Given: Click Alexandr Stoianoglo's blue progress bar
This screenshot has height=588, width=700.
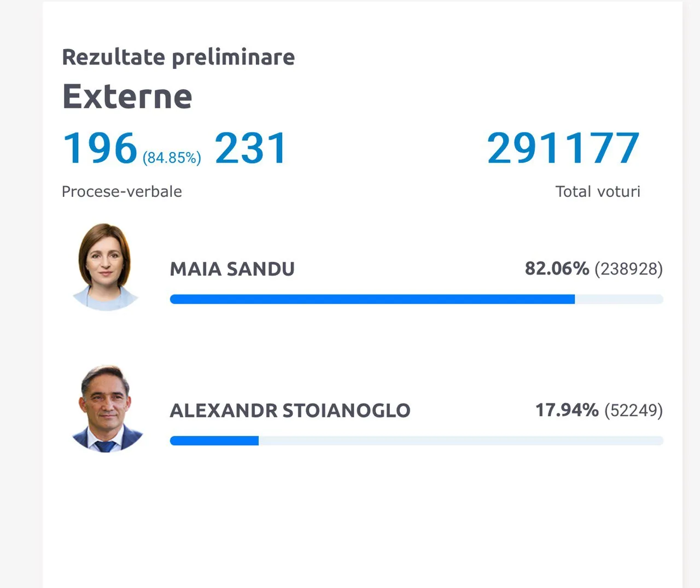Looking at the screenshot, I should 214,440.
